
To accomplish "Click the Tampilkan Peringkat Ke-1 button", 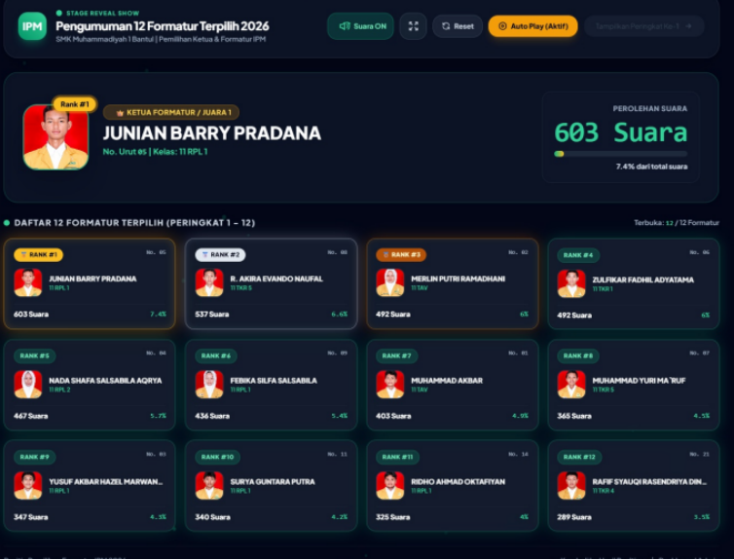I will pyautogui.click(x=643, y=26).
